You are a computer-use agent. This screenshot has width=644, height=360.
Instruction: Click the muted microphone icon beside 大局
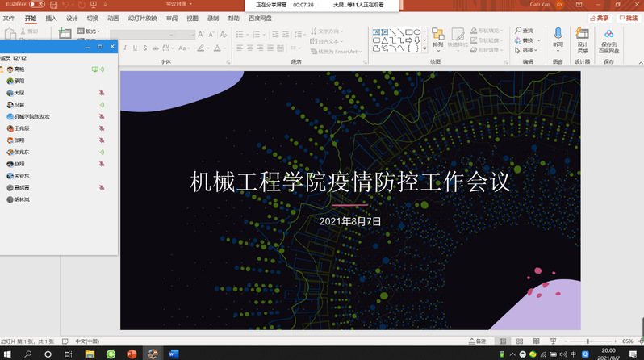coord(102,93)
